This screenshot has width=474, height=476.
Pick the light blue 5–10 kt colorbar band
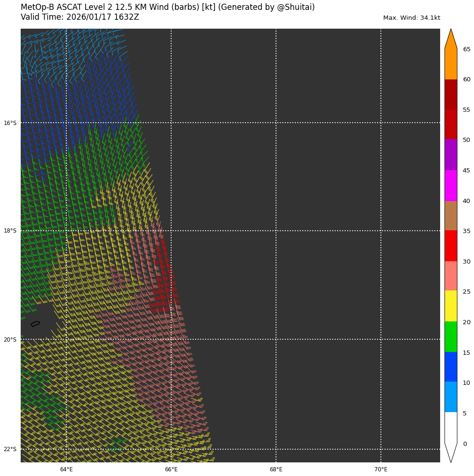[x=450, y=397]
